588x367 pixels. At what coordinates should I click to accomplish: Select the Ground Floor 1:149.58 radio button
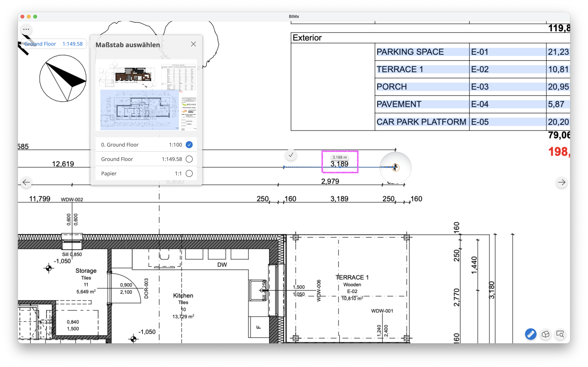(189, 159)
